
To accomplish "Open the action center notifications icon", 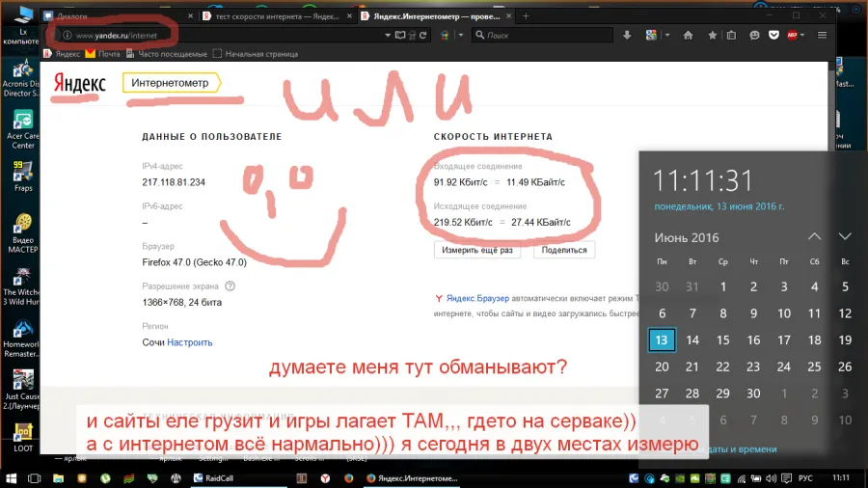I will tap(786, 478).
